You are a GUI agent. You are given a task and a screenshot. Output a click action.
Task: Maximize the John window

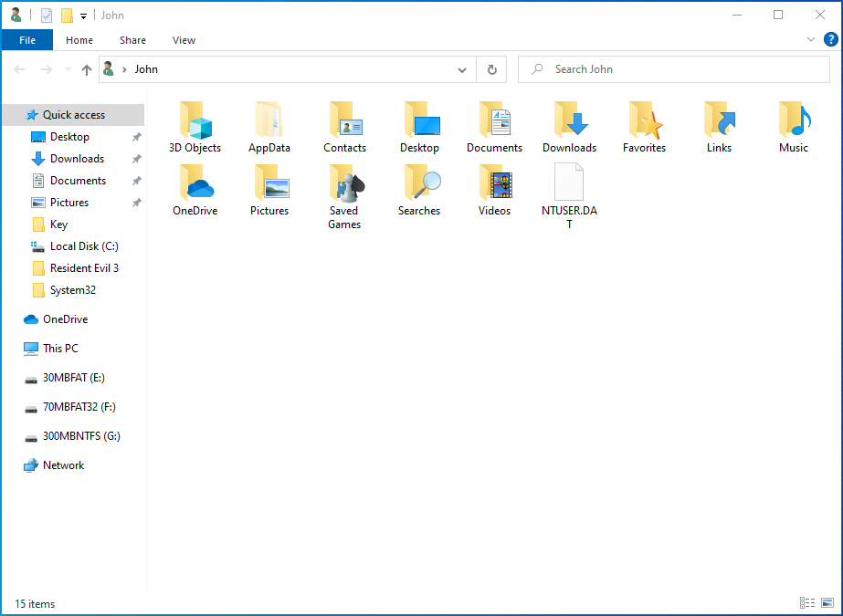(778, 15)
